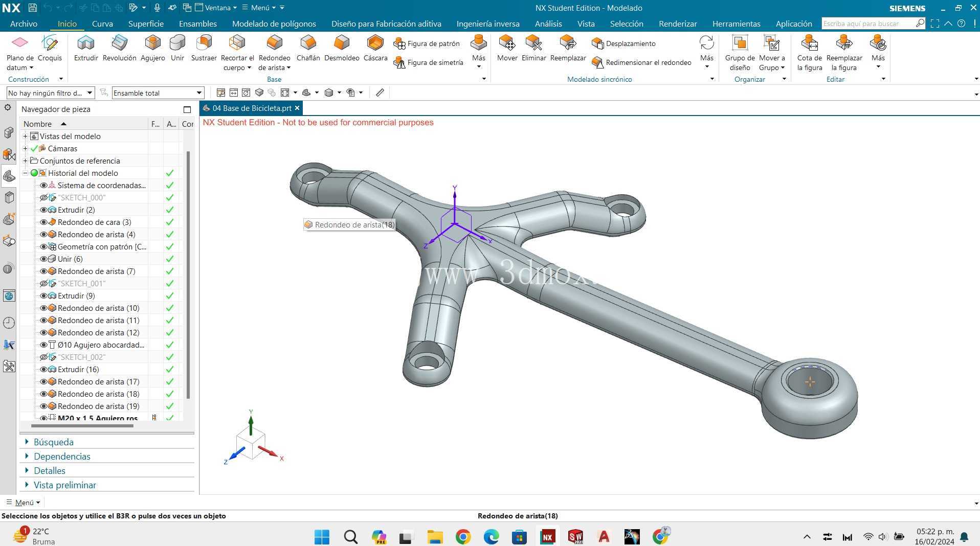Close the 04 Base de Bicicleta.prt tab
Screen dimensions: 980x546
point(297,108)
